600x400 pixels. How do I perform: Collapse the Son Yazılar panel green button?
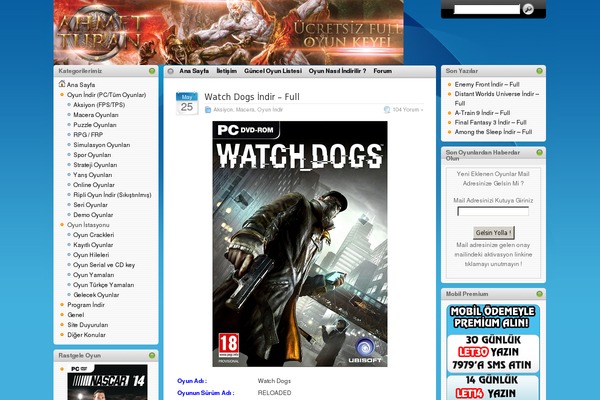coord(540,71)
